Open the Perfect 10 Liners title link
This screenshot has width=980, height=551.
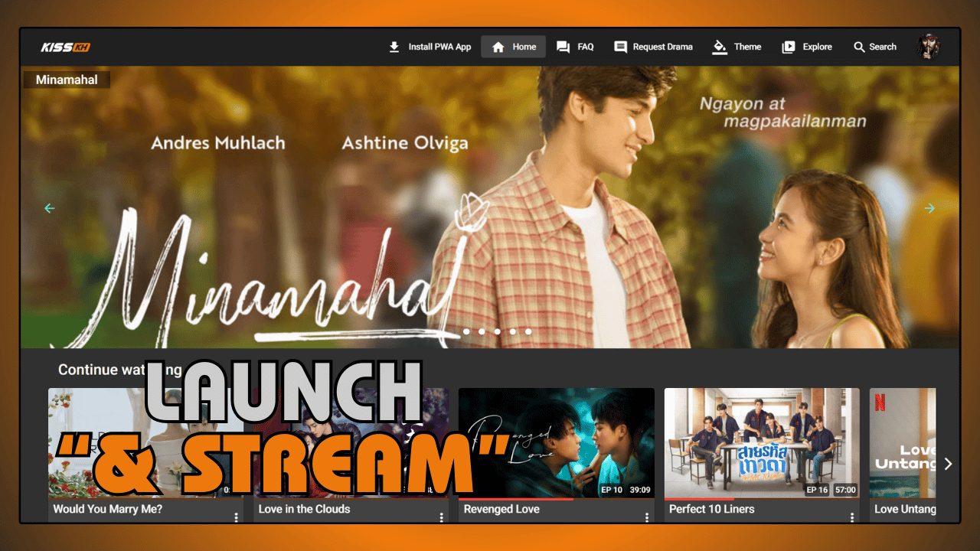point(713,509)
